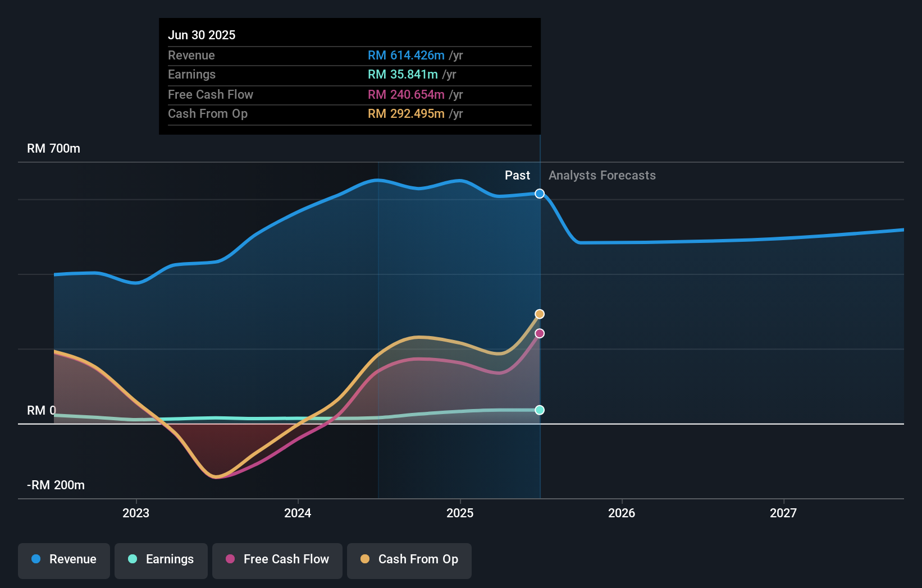Click the orange Cash From Op legend dot
Image resolution: width=922 pixels, height=588 pixels.
[x=366, y=559]
